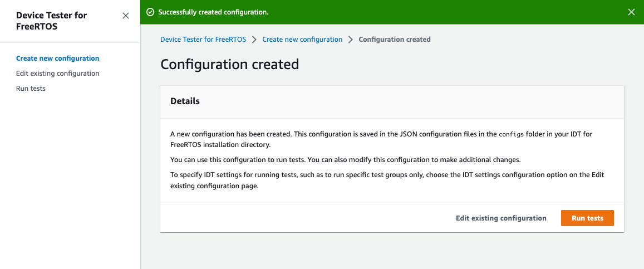Dismiss the green success notification banner
The height and width of the screenshot is (269, 644).
click(631, 12)
